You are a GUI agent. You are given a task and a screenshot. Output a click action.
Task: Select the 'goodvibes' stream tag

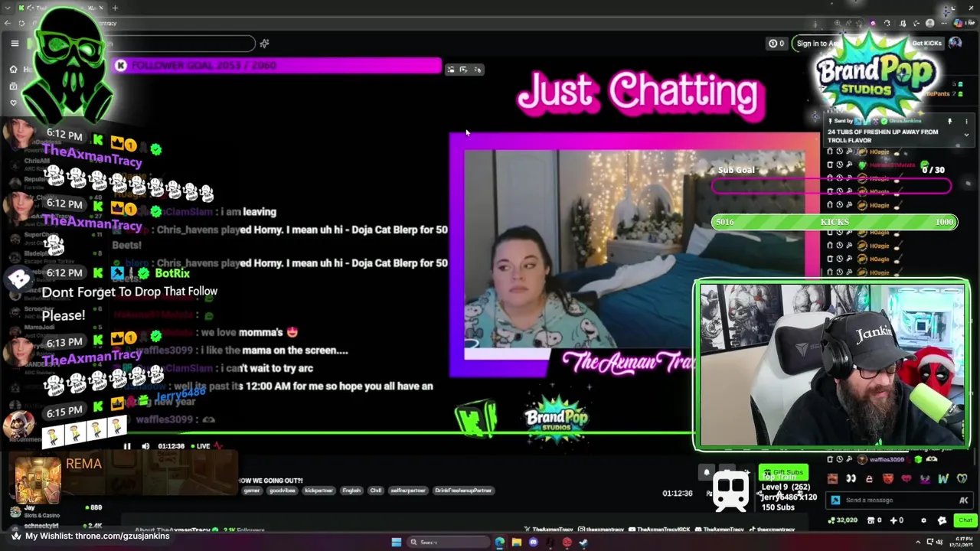tap(283, 491)
